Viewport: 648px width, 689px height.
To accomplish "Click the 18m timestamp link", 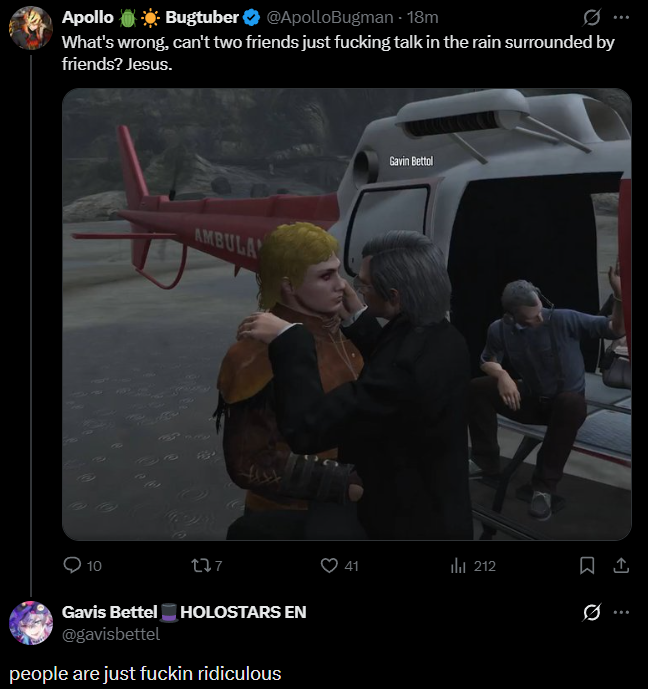I will tap(422, 18).
